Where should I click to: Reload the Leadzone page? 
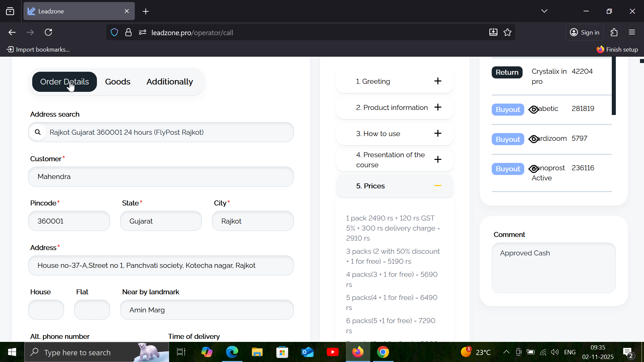(x=49, y=33)
